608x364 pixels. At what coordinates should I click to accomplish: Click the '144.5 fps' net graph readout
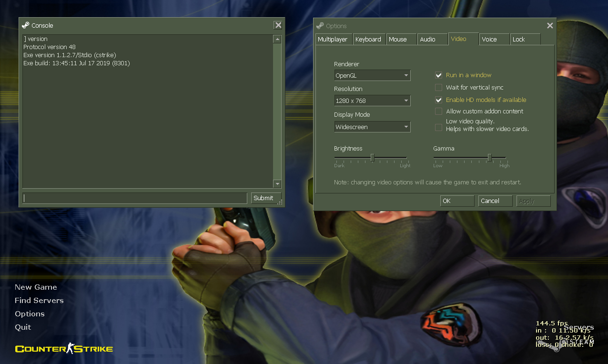[x=552, y=324]
